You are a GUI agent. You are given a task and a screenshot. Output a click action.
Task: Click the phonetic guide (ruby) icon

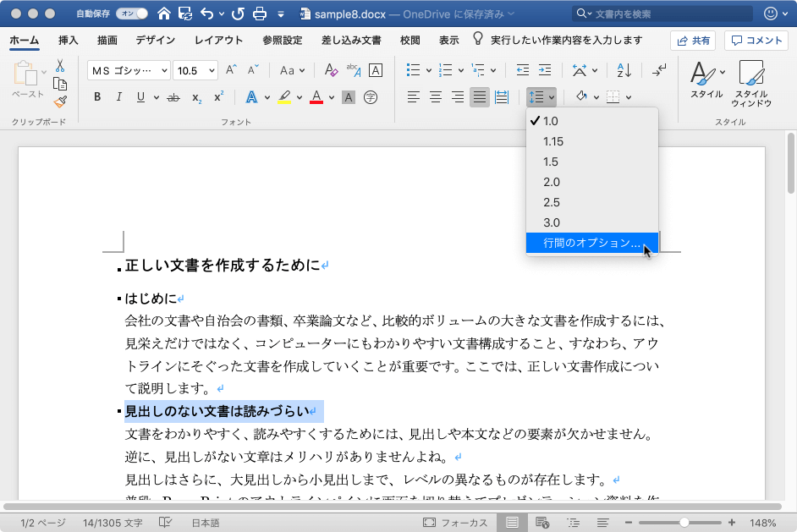pos(354,70)
